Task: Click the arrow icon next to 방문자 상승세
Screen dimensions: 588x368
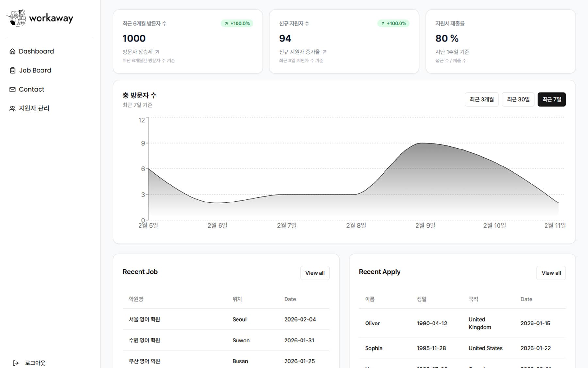Action: (x=157, y=52)
